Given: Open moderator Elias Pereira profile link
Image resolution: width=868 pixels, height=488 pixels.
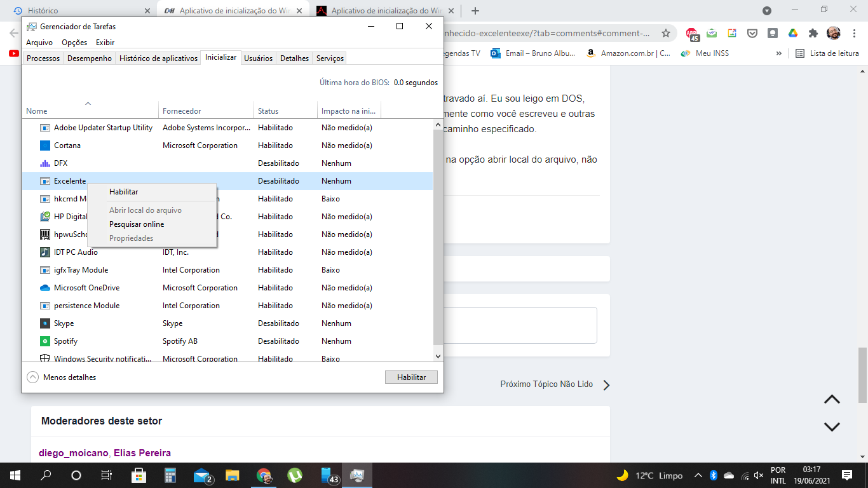Looking at the screenshot, I should point(142,453).
